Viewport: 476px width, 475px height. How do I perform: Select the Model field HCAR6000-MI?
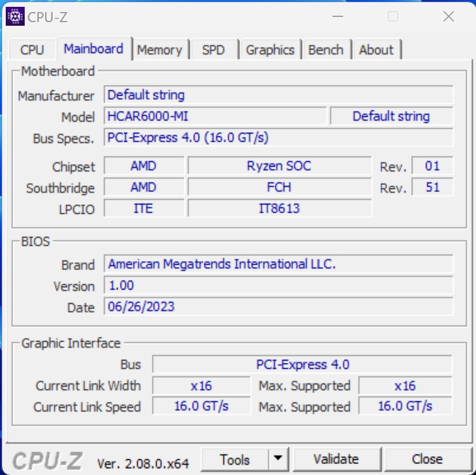(x=215, y=116)
